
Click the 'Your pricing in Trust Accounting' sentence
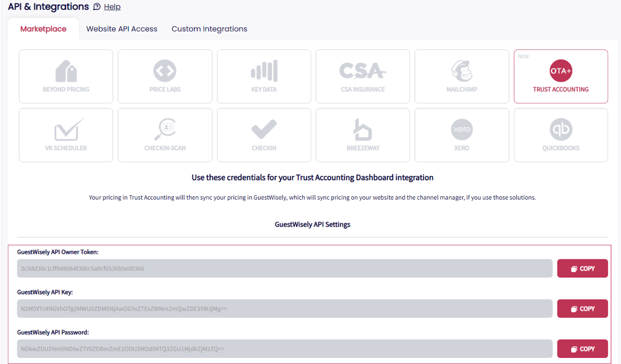click(312, 198)
